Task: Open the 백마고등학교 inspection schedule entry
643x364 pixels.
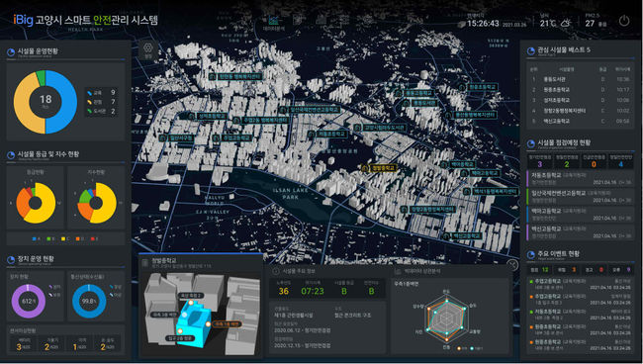Action: 580,214
